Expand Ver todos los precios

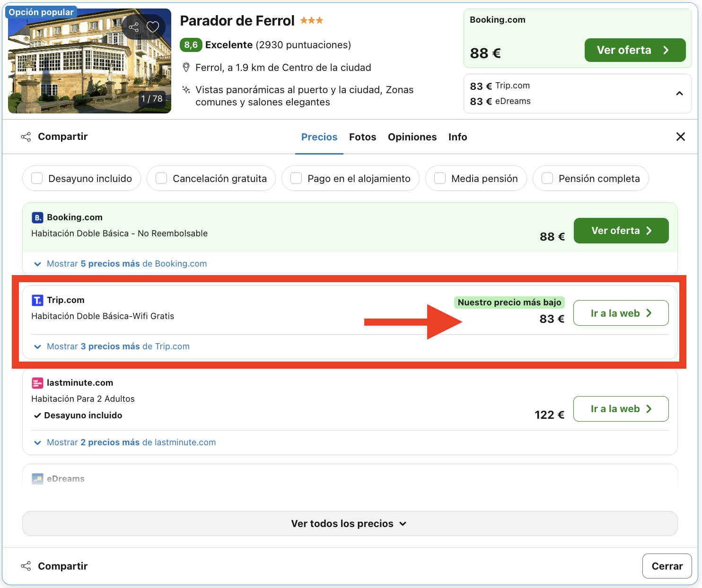349,523
